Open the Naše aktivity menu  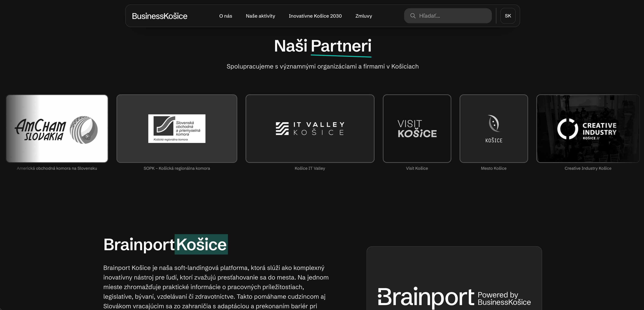260,16
